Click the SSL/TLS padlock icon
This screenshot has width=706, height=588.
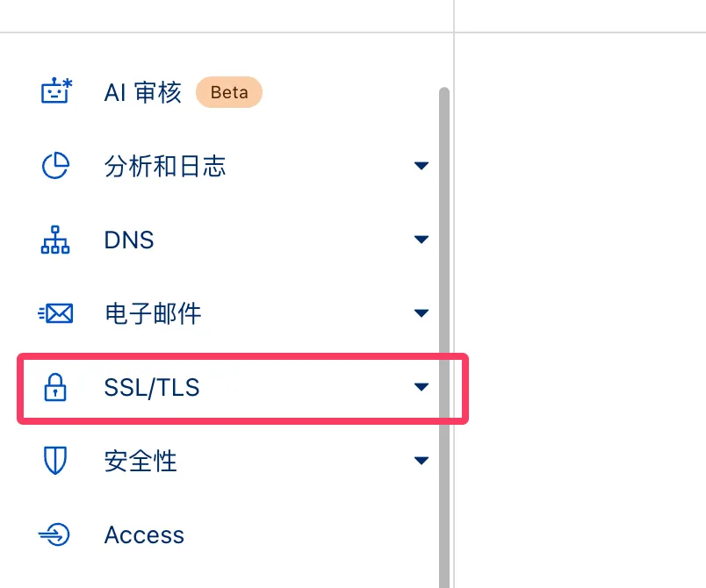click(55, 387)
